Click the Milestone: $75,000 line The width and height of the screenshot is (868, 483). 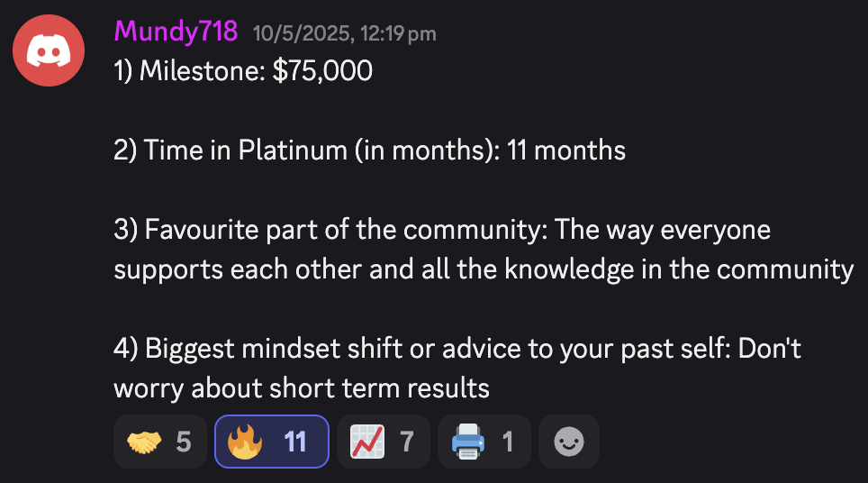[x=243, y=71]
